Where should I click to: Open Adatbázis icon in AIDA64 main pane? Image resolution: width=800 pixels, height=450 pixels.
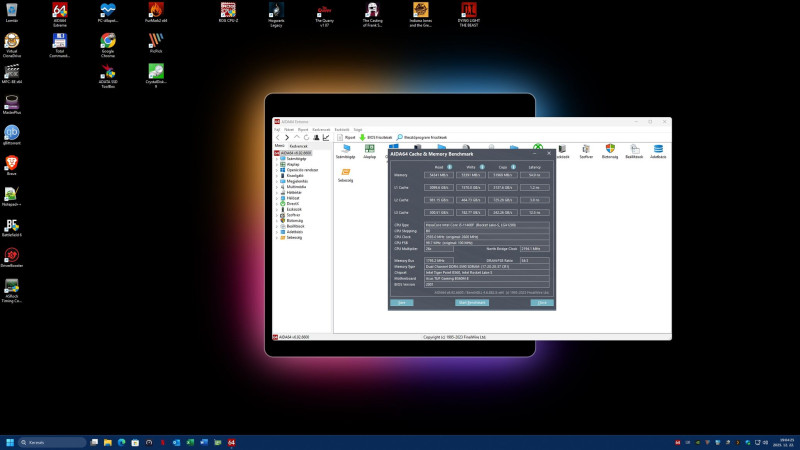658,152
